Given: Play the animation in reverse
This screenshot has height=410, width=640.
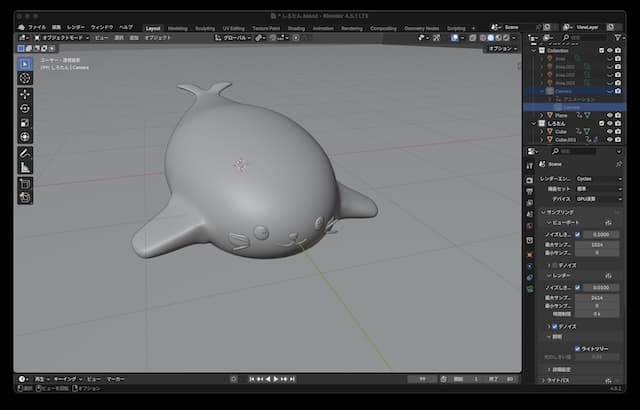Looking at the screenshot, I should [x=268, y=379].
